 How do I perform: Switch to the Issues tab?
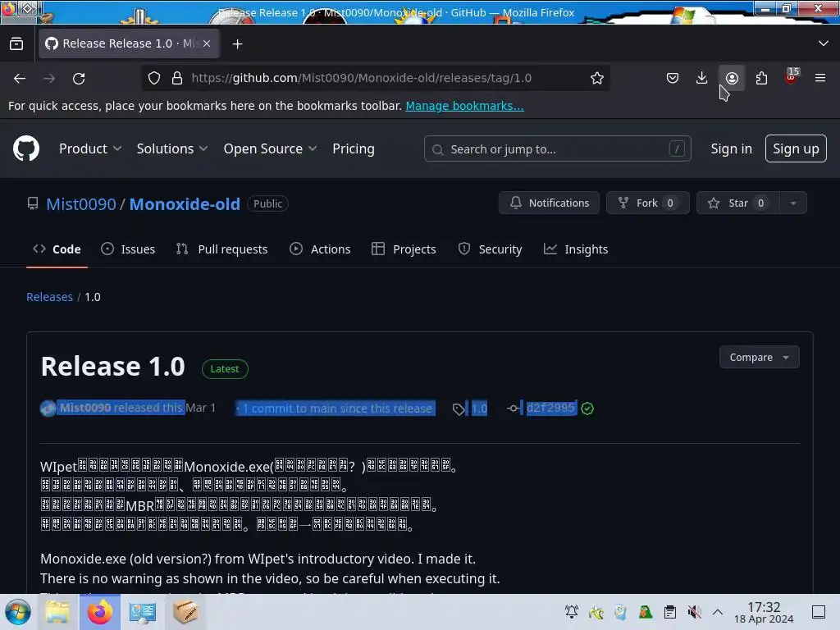[128, 249]
